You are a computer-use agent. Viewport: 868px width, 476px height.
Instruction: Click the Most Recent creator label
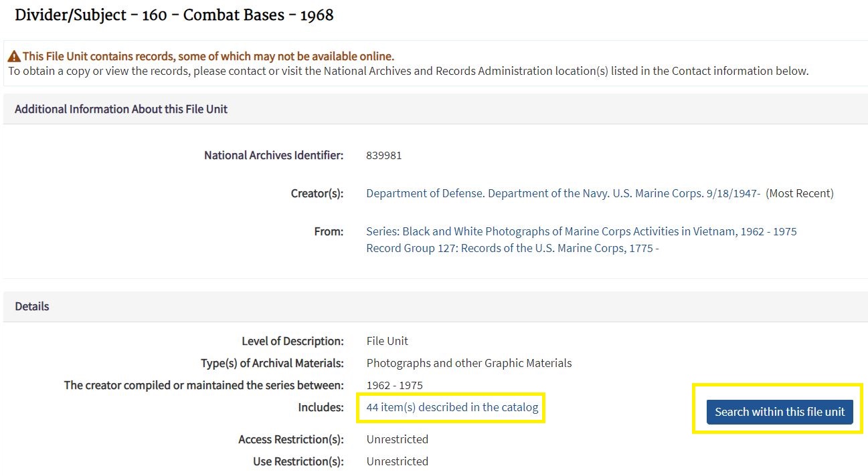tap(800, 193)
